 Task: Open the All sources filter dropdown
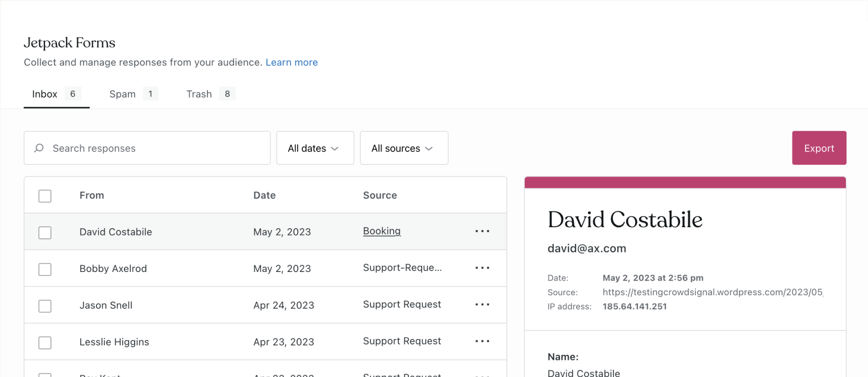click(x=404, y=148)
